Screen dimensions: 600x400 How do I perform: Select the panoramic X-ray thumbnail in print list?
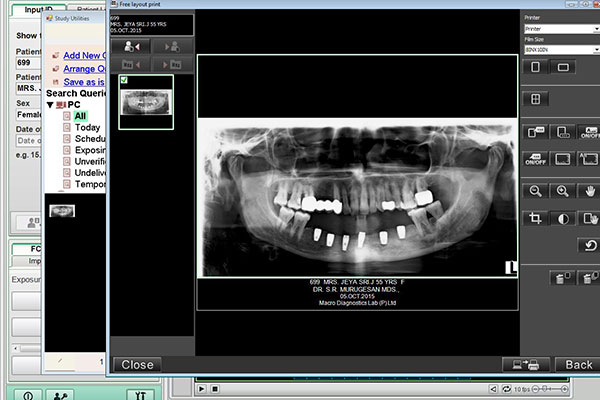coord(146,103)
